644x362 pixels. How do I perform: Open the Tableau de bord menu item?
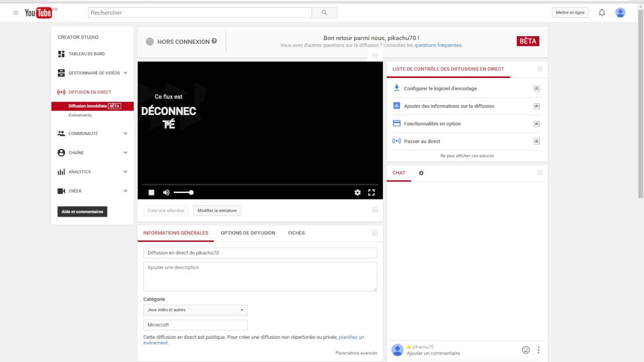click(87, 54)
